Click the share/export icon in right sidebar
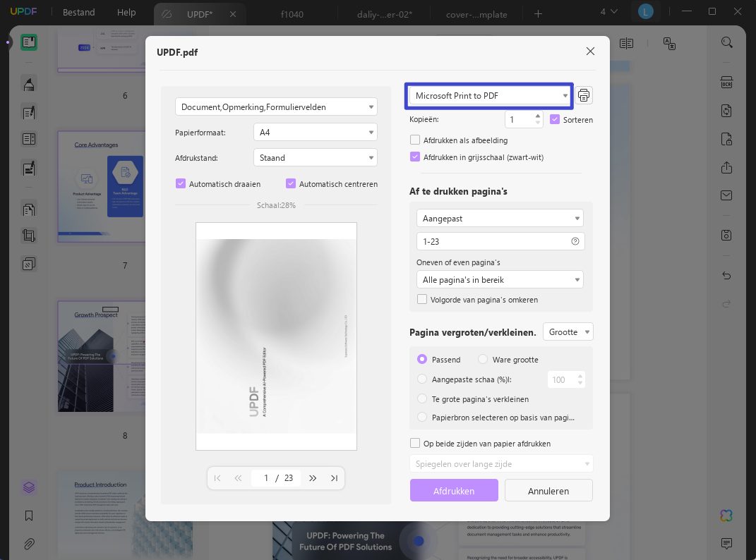Image resolution: width=756 pixels, height=560 pixels. (x=726, y=167)
